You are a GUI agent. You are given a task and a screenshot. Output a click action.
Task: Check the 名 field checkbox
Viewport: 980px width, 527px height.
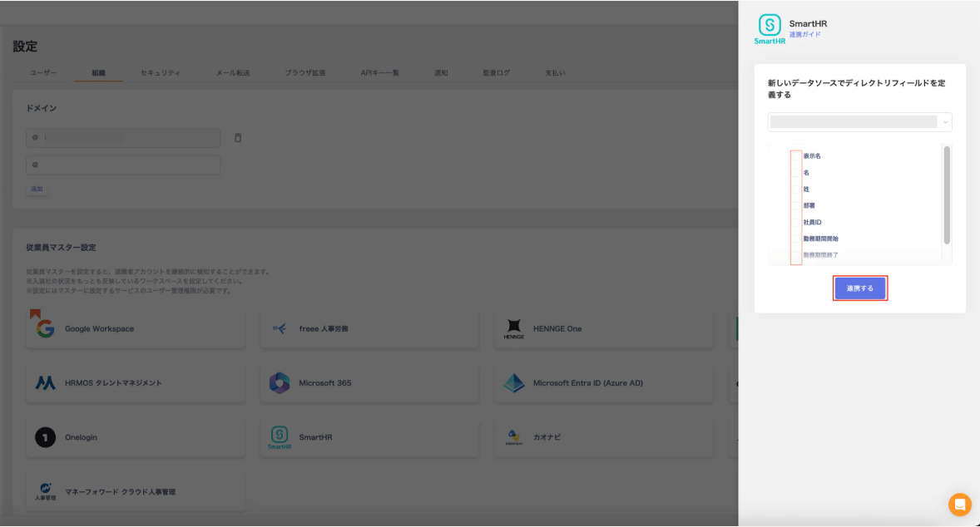point(796,173)
